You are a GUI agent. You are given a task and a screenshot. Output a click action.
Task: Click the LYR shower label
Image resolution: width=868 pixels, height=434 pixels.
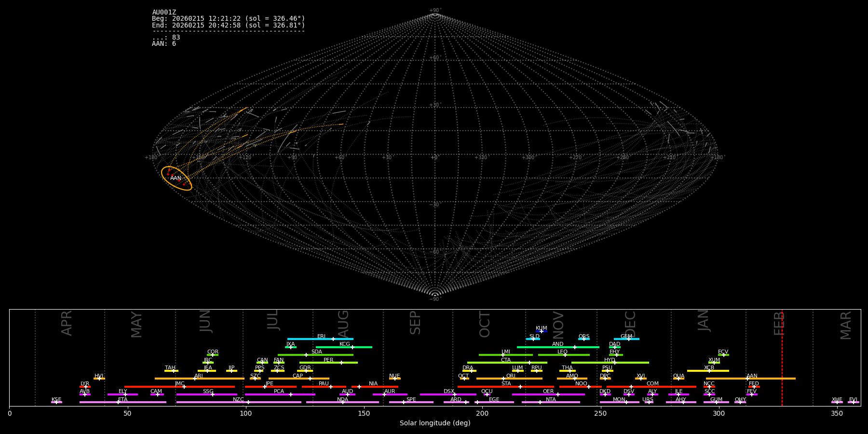click(x=85, y=384)
